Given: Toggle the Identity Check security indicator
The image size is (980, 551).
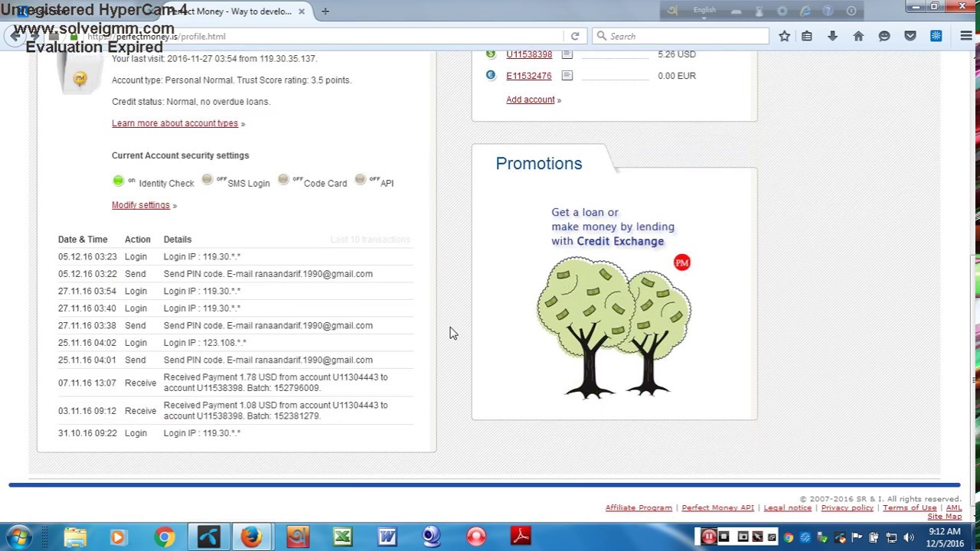Looking at the screenshot, I should (x=118, y=181).
